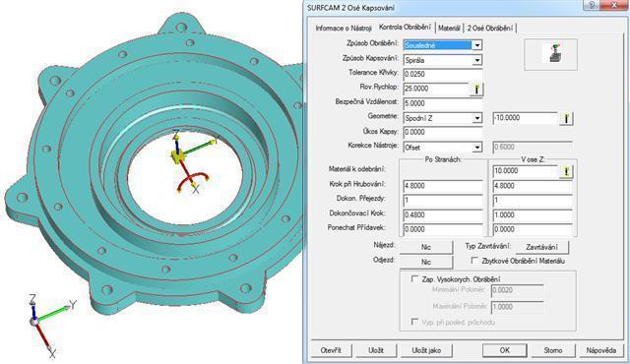This screenshot has height=364, width=630.
Task: Click the coordinate axis triad at model center
Action: point(189,160)
